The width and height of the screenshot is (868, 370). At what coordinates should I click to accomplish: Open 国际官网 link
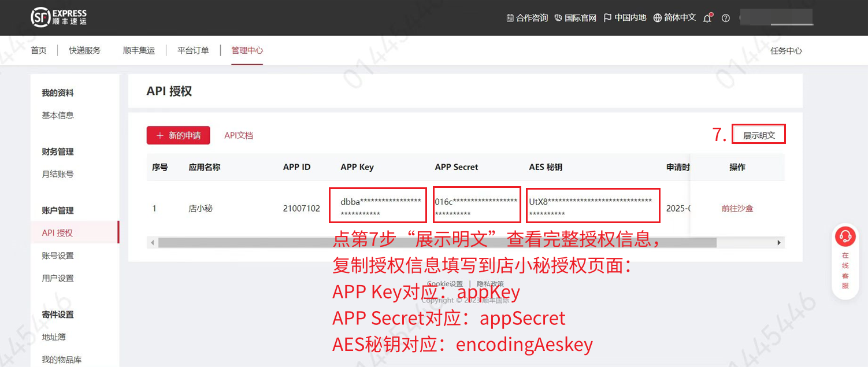tap(576, 18)
